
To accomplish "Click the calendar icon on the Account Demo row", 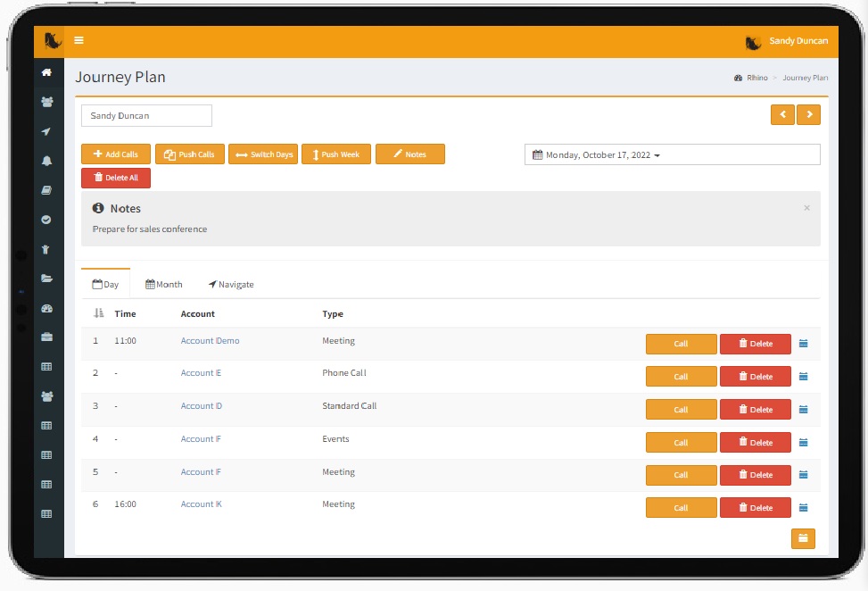I will (804, 344).
